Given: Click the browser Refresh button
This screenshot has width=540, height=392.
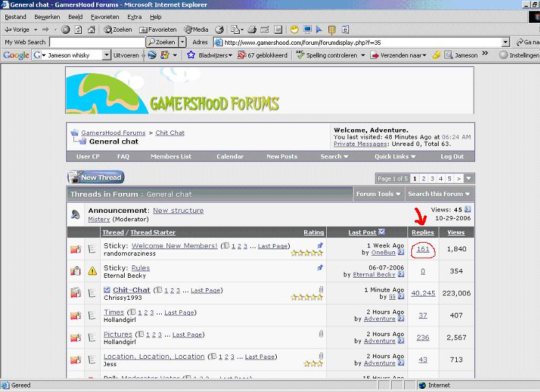Looking at the screenshot, I should (78, 29).
